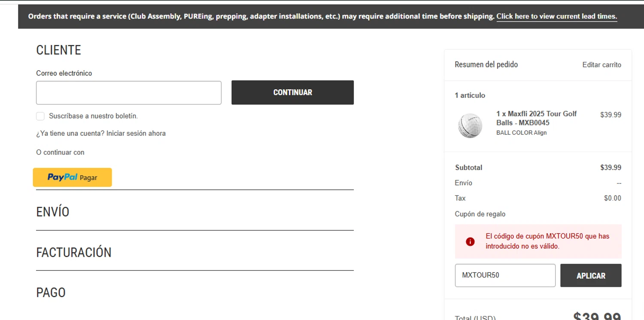The height and width of the screenshot is (320, 644).
Task: Click the 'Cupón de regalo' label
Action: (480, 214)
